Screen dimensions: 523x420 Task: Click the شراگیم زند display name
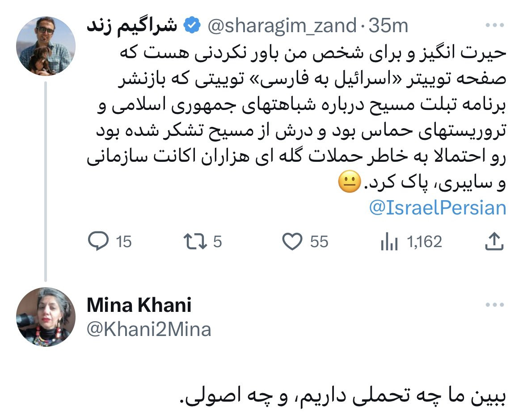tap(132, 25)
